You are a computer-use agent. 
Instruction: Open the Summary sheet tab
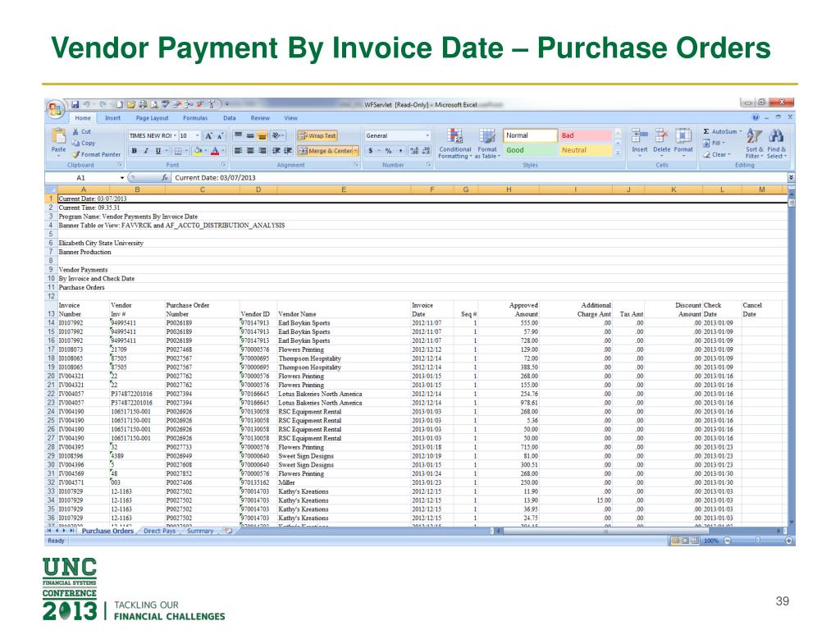coord(200,531)
